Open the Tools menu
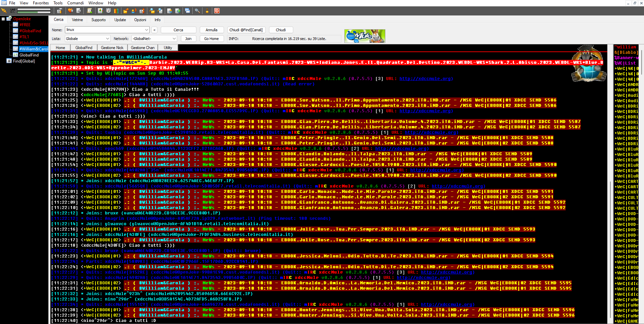 click(x=58, y=3)
